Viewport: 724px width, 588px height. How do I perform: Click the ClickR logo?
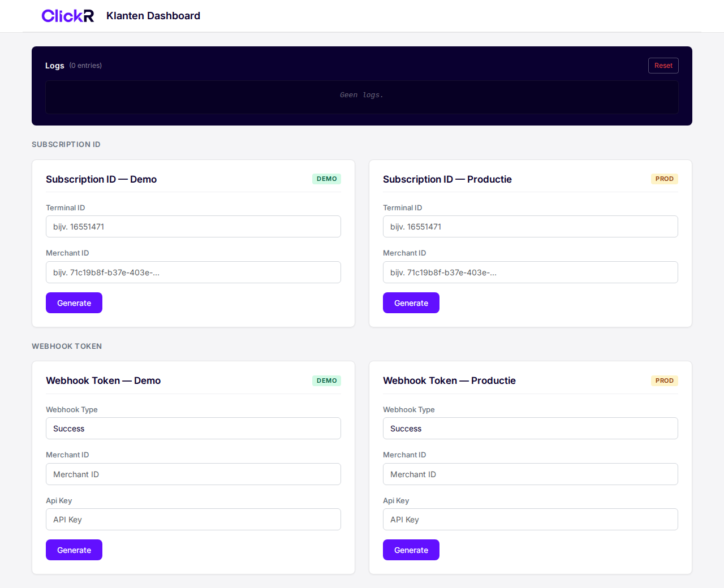67,16
